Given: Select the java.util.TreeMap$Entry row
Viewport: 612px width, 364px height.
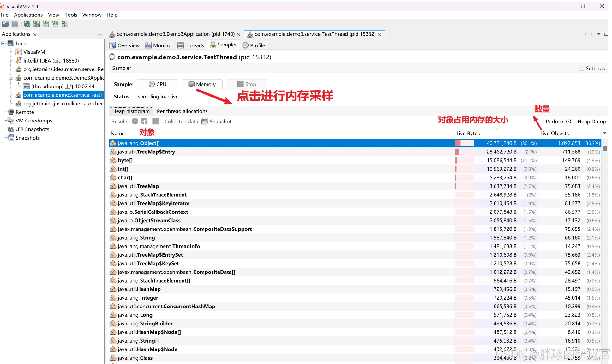Looking at the screenshot, I should (x=355, y=152).
